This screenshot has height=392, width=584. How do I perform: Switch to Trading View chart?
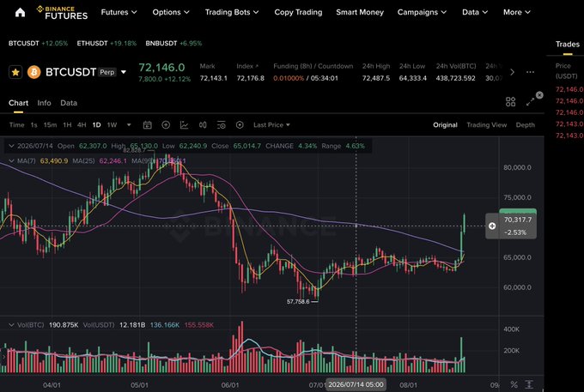486,125
